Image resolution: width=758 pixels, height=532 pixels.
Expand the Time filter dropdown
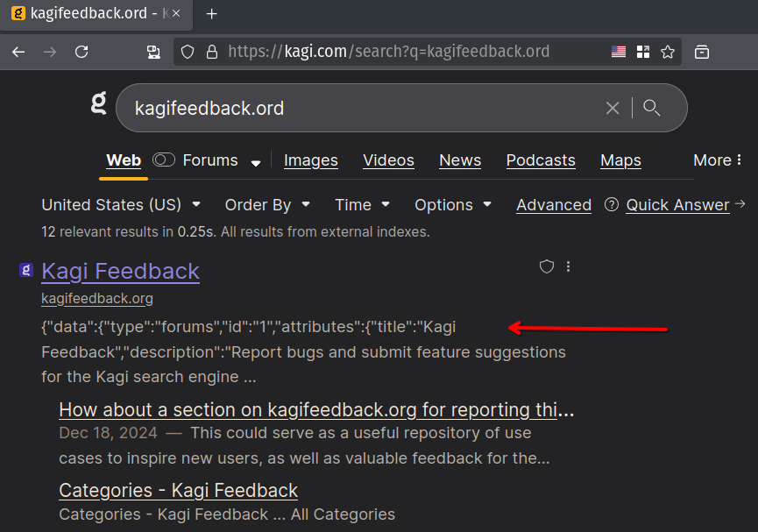tap(362, 204)
